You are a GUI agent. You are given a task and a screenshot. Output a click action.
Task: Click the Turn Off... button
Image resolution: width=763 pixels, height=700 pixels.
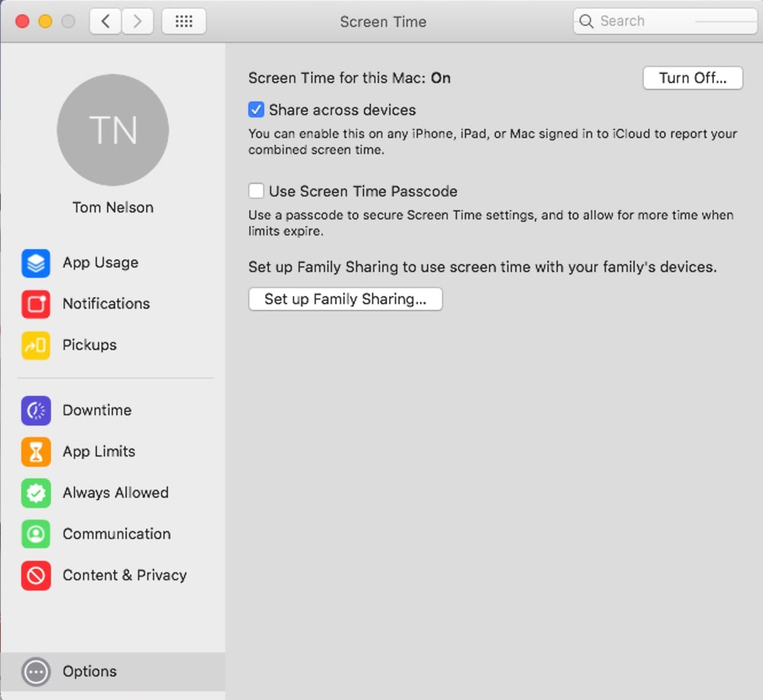pos(693,78)
